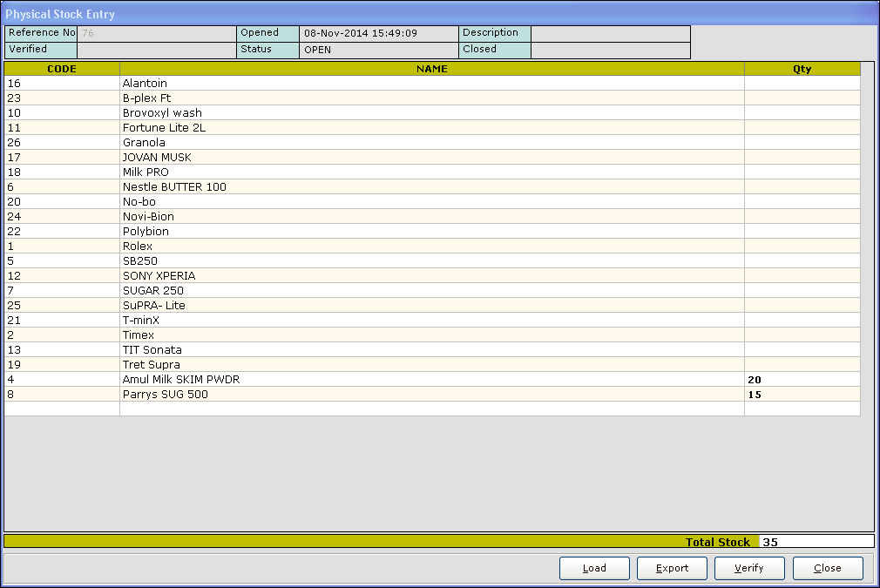This screenshot has height=588, width=880.
Task: Click the Qty cell for SONY XPERIA
Action: (802, 275)
